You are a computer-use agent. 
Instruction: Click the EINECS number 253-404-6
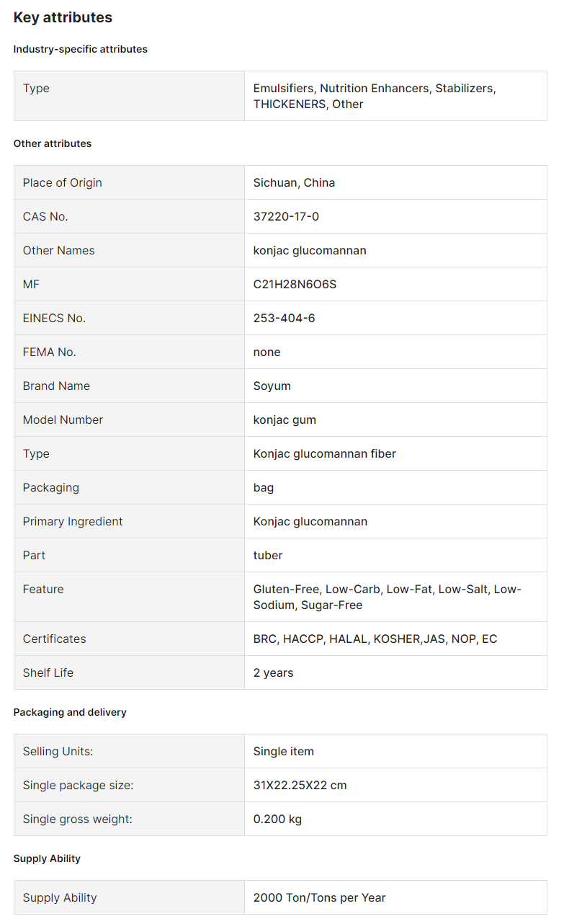(x=284, y=318)
